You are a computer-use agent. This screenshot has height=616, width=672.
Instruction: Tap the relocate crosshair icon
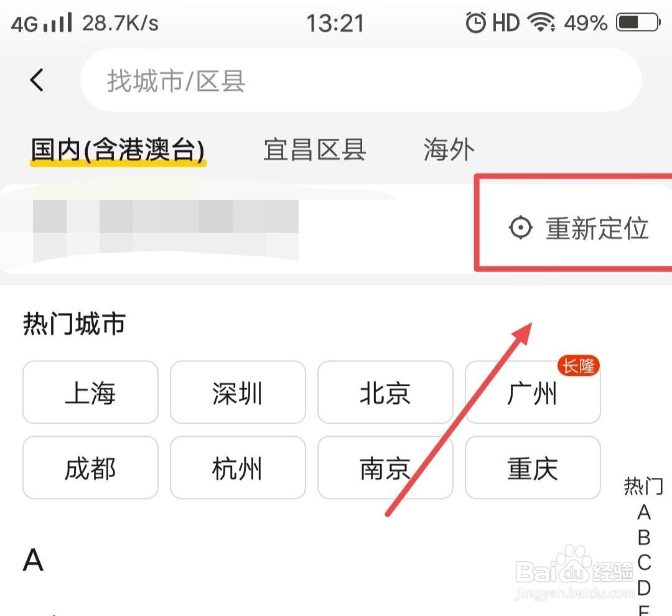tap(521, 228)
